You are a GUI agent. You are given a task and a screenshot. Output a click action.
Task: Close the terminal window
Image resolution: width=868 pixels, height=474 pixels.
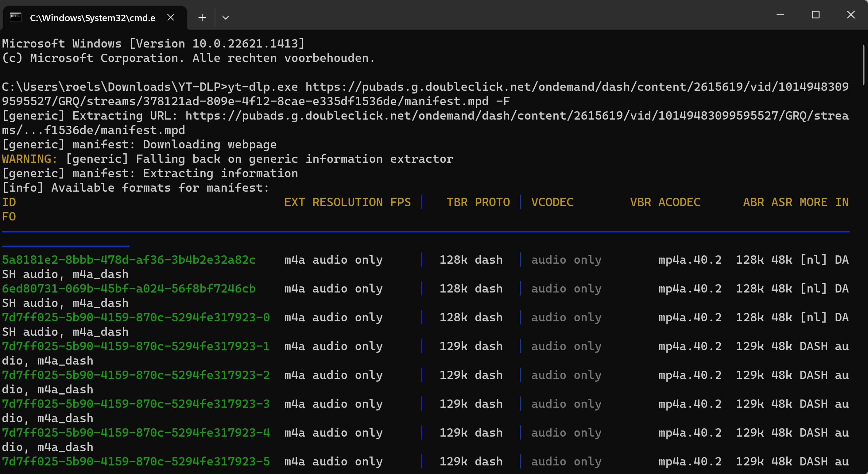[851, 15]
